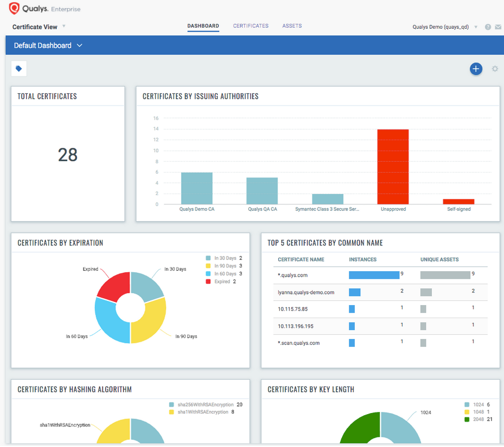Screen dimensions: 504x447
Task: Click the blue instances bar for *.qualys.com
Action: pos(374,275)
